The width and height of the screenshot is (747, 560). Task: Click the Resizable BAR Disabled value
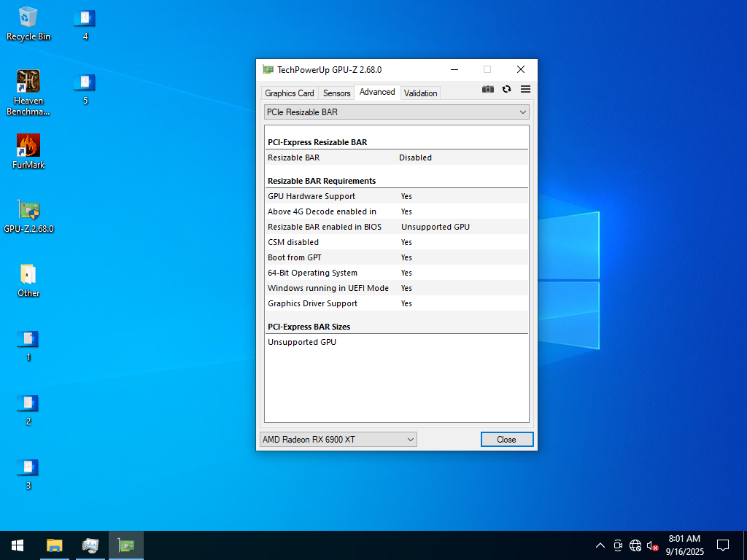tap(415, 157)
